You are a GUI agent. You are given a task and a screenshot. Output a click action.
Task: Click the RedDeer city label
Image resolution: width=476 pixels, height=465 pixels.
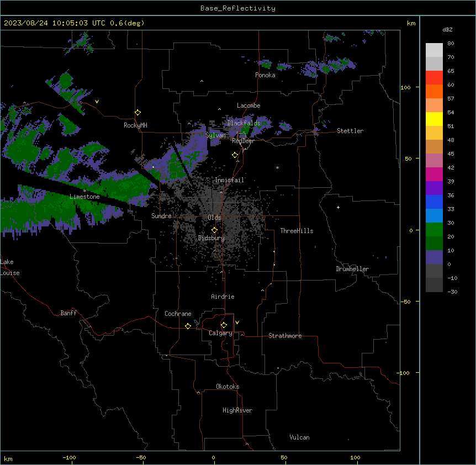point(243,141)
